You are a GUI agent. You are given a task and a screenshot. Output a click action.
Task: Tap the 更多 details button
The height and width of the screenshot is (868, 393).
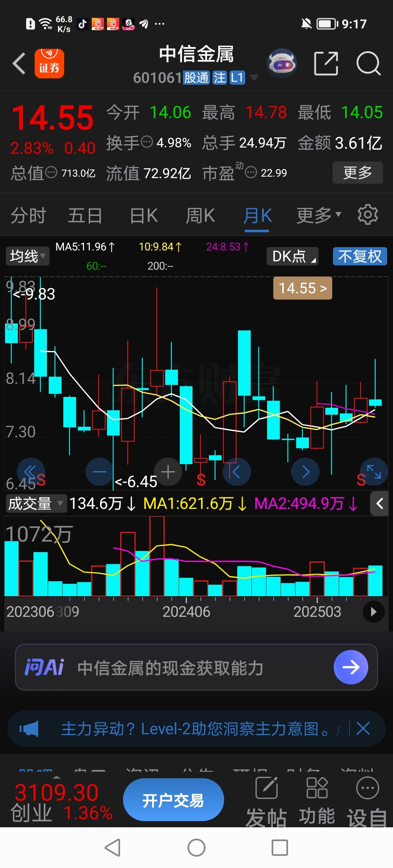point(358,173)
